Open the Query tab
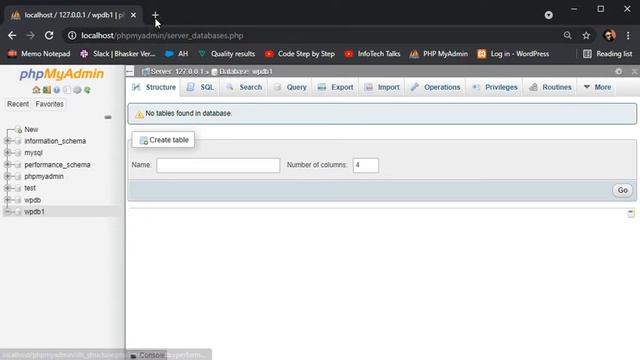The width and height of the screenshot is (640, 360). click(290, 87)
